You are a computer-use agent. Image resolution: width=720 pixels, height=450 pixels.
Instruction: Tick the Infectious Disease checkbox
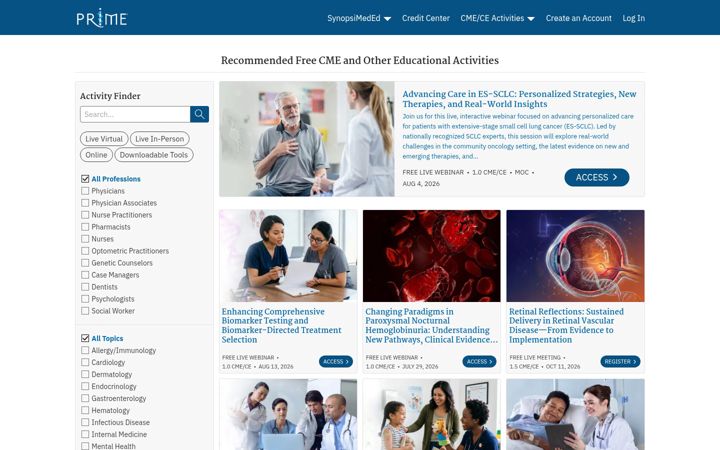(85, 422)
